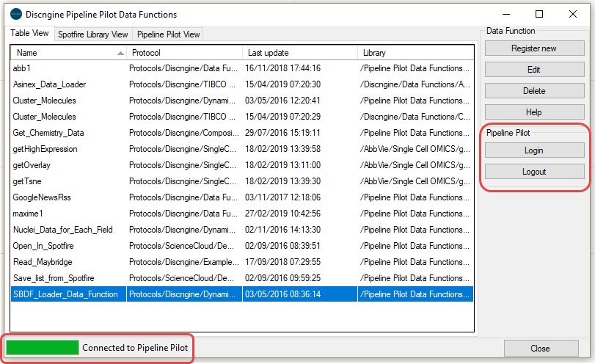Sort by the Last update column header
This screenshot has width=595, height=364.
[x=300, y=53]
